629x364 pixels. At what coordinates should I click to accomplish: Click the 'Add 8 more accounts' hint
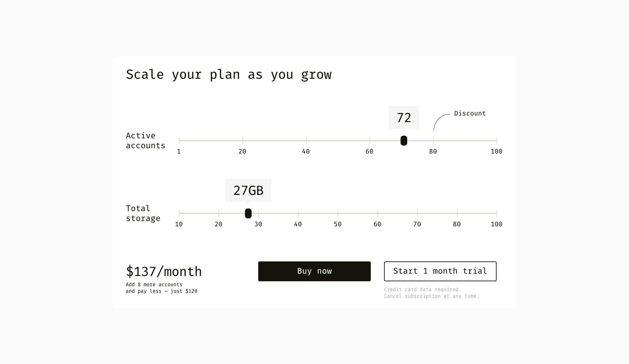pyautogui.click(x=154, y=285)
